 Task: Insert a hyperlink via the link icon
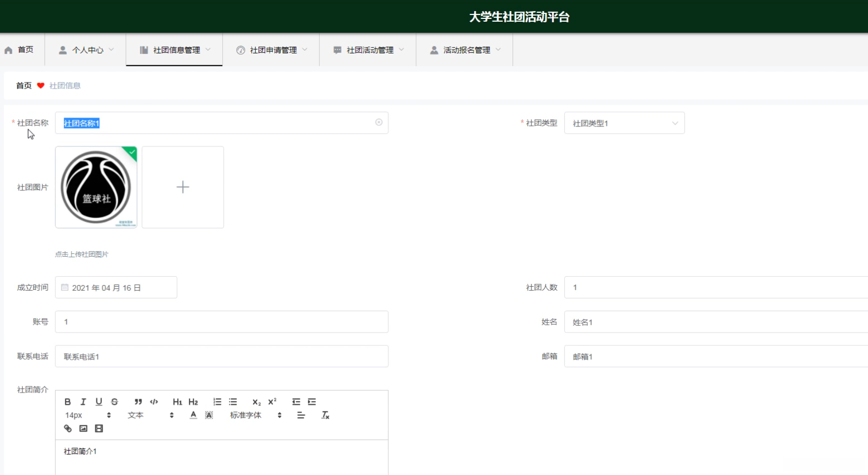67,428
